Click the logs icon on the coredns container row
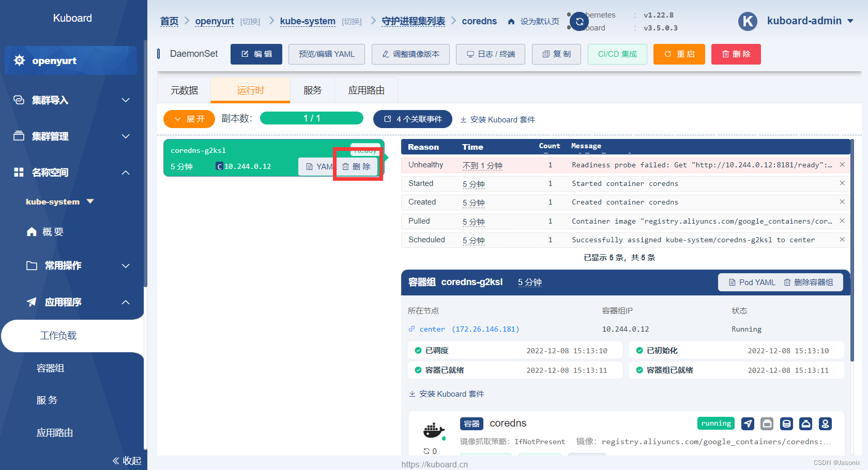 pyautogui.click(x=767, y=423)
